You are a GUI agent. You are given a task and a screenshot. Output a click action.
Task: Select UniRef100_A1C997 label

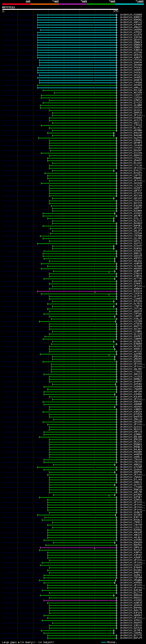tap(131, 329)
